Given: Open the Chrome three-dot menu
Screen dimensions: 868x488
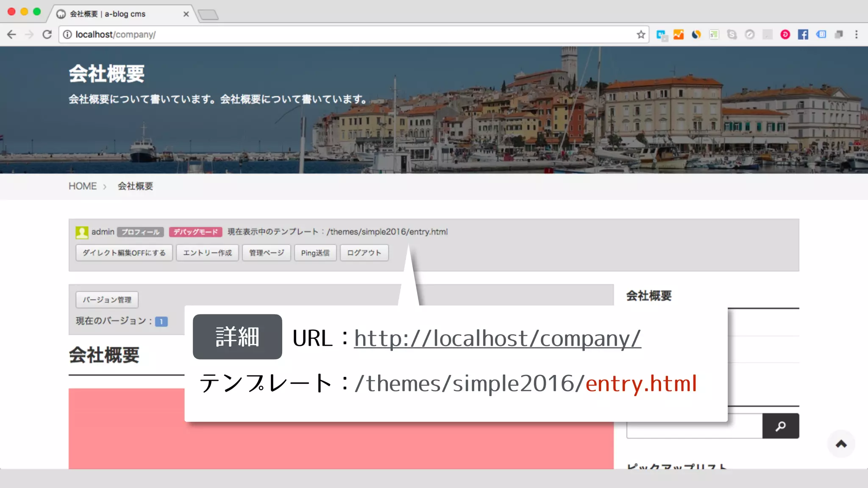Looking at the screenshot, I should (857, 34).
